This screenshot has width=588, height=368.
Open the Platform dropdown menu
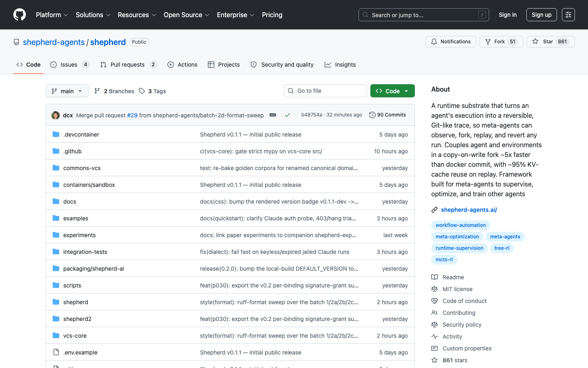pos(52,15)
